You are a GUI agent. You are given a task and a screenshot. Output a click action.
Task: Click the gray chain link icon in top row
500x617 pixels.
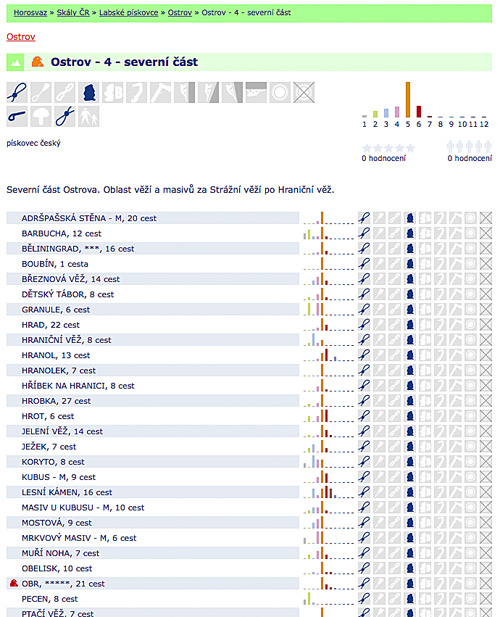[65, 92]
